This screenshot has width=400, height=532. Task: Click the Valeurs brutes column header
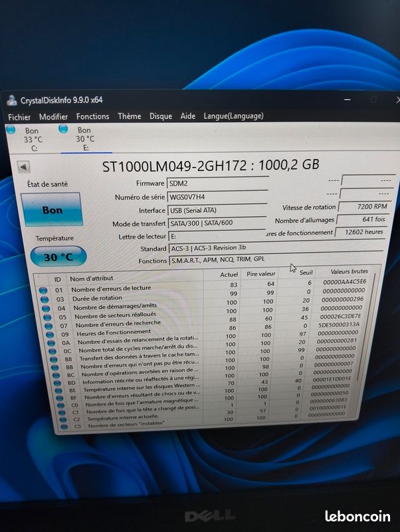tap(349, 271)
